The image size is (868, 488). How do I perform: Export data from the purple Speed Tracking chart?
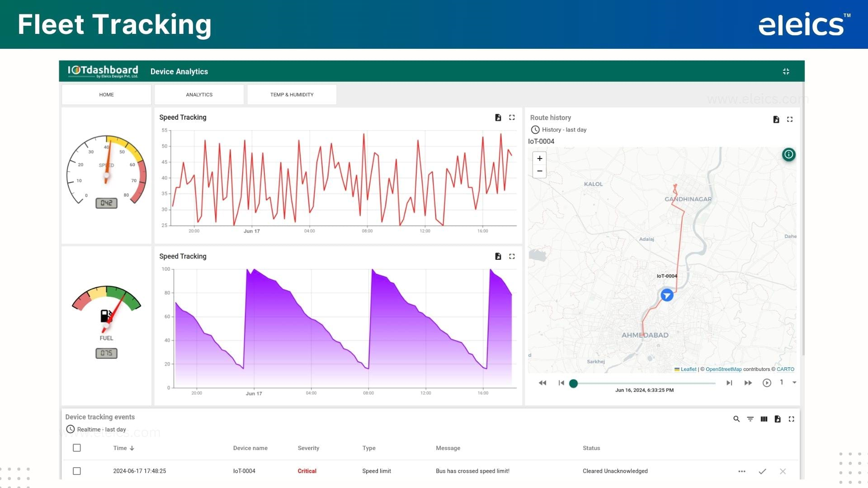coord(498,256)
